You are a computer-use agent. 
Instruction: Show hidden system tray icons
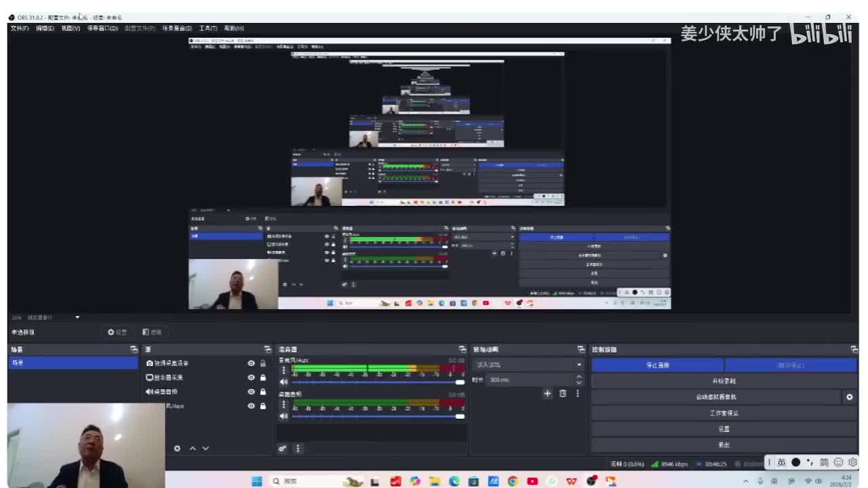tap(747, 481)
